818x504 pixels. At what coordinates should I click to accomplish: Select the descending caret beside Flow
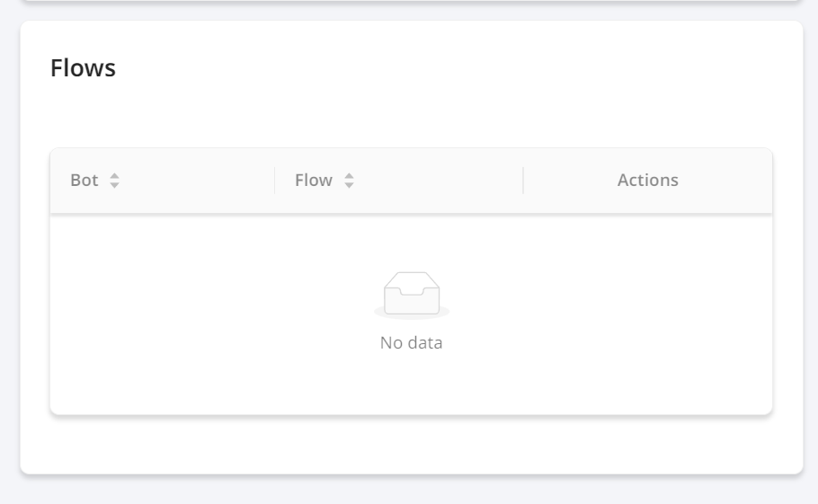349,184
